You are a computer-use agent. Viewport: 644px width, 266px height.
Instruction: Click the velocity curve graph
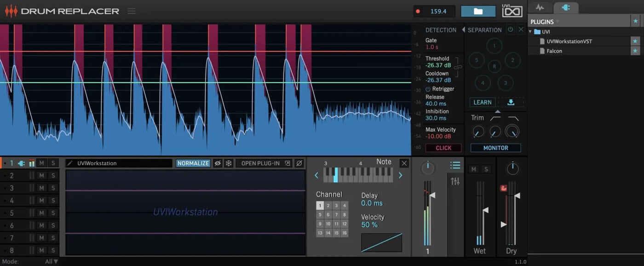tap(382, 243)
